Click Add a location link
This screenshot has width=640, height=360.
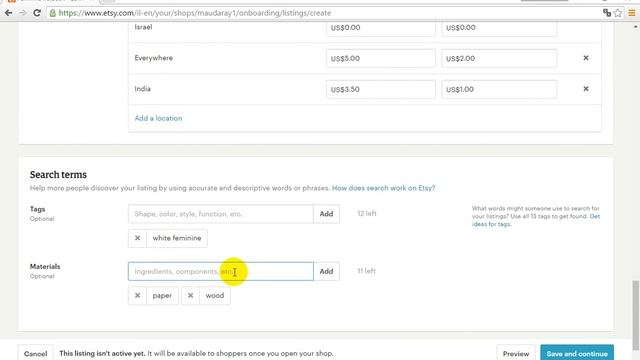pyautogui.click(x=158, y=118)
